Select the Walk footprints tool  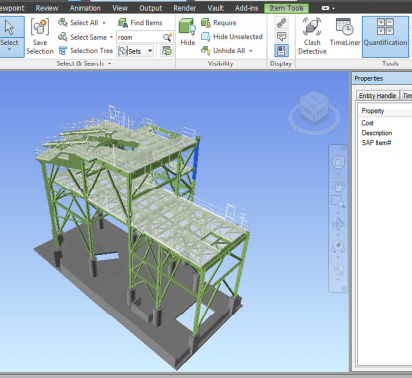click(338, 268)
